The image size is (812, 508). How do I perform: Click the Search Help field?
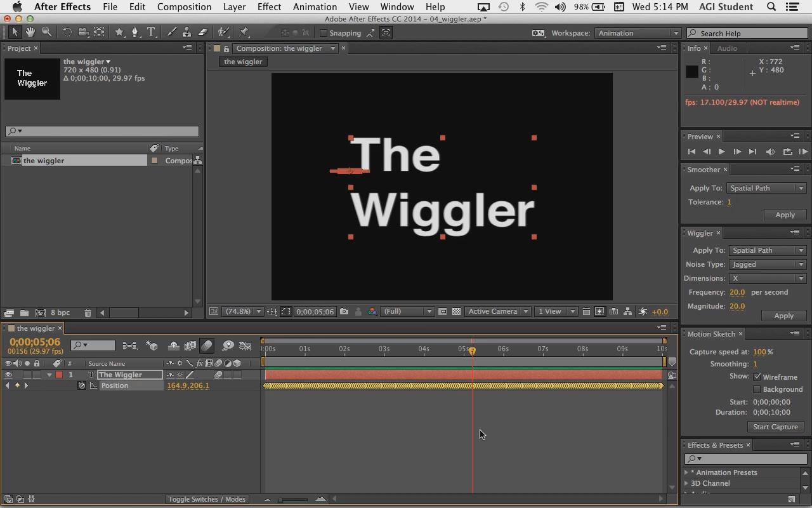(x=746, y=33)
